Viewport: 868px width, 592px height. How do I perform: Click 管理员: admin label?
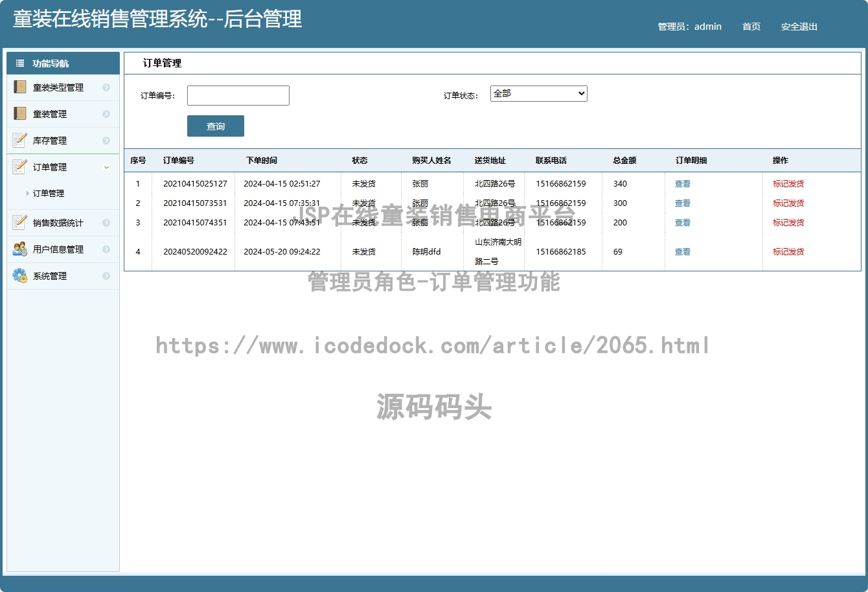689,27
